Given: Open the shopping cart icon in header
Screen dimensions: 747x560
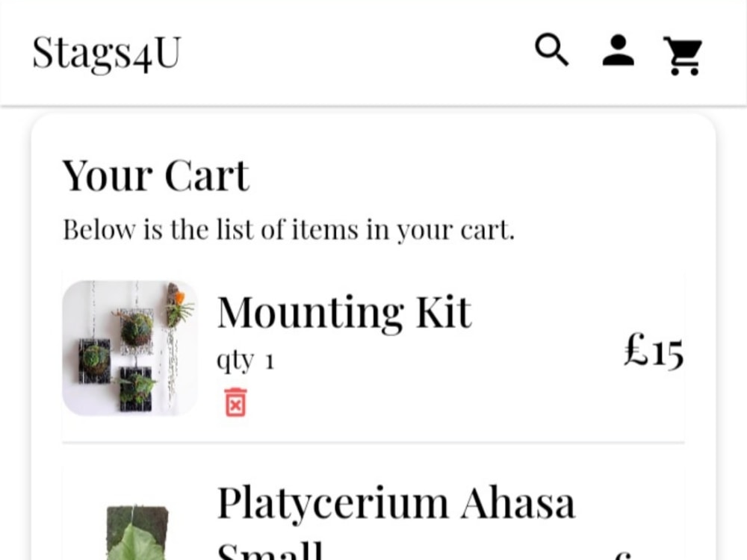Looking at the screenshot, I should (684, 56).
